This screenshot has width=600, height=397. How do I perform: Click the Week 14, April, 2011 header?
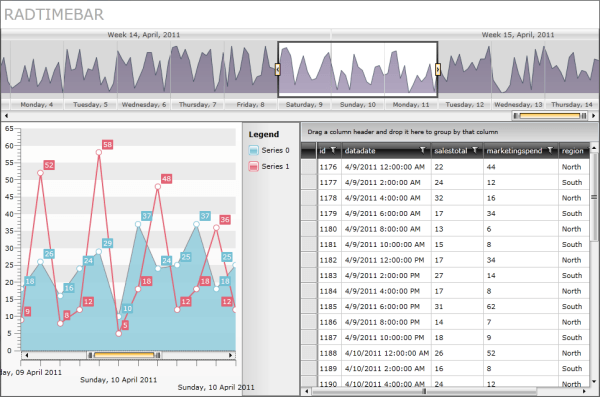[x=143, y=34]
